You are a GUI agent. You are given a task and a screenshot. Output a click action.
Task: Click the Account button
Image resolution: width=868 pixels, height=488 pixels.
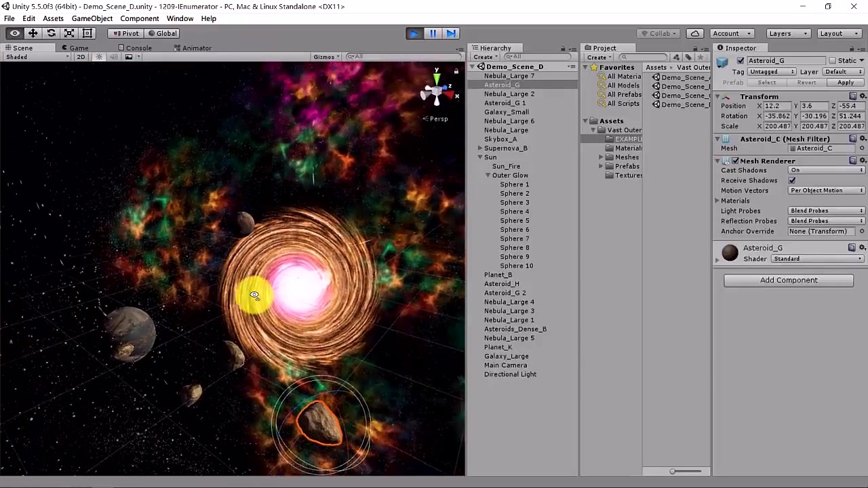(731, 33)
